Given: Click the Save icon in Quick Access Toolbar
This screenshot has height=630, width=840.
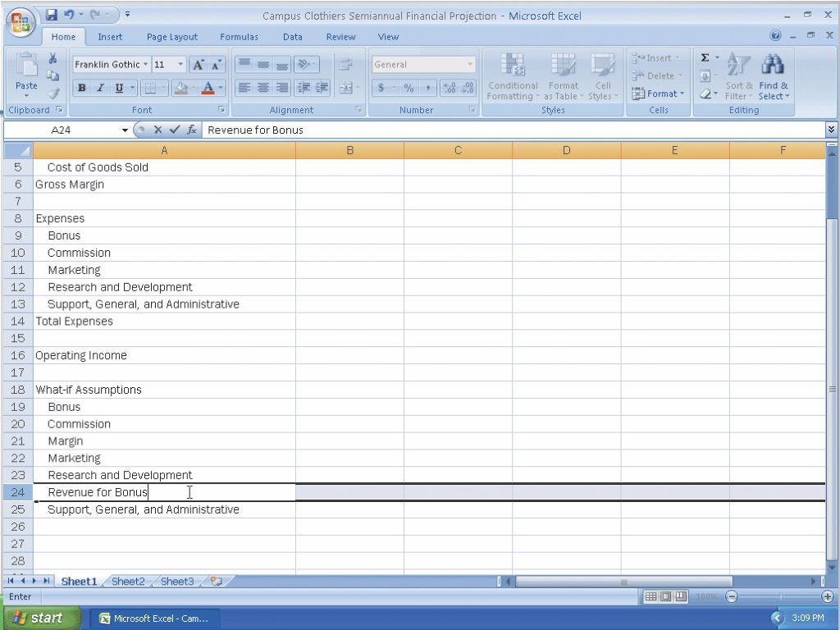Looking at the screenshot, I should [x=51, y=15].
